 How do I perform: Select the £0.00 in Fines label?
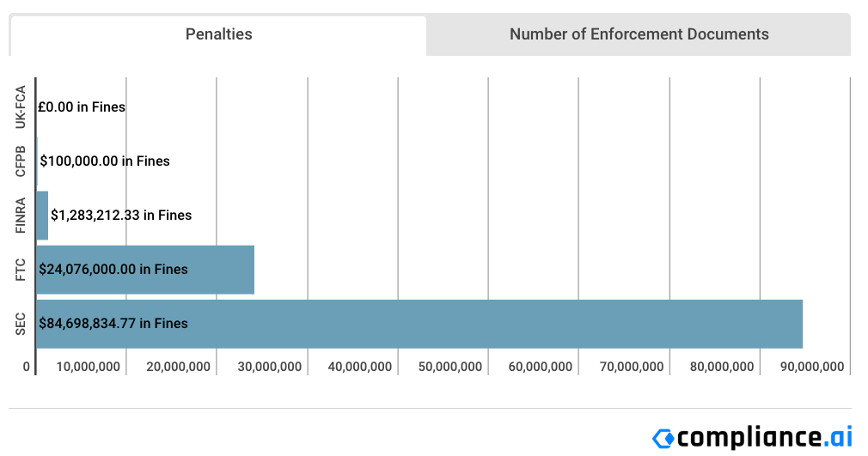[x=82, y=106]
